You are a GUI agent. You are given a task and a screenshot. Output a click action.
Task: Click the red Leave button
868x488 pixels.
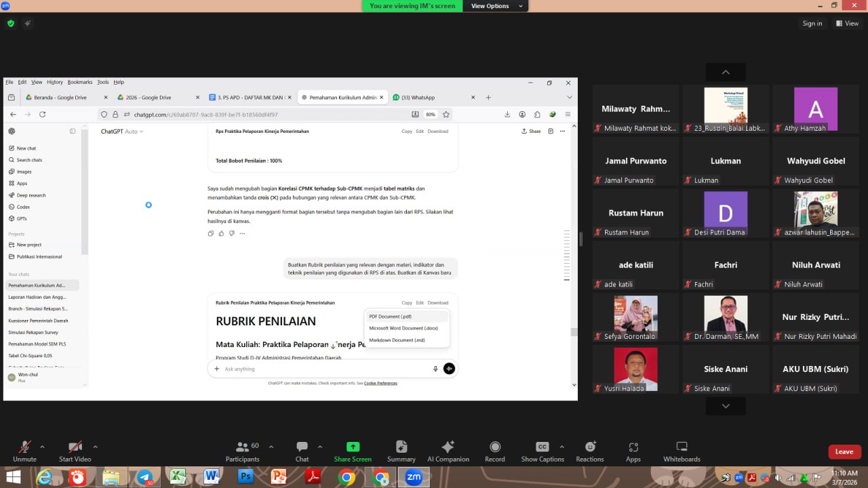tap(844, 451)
